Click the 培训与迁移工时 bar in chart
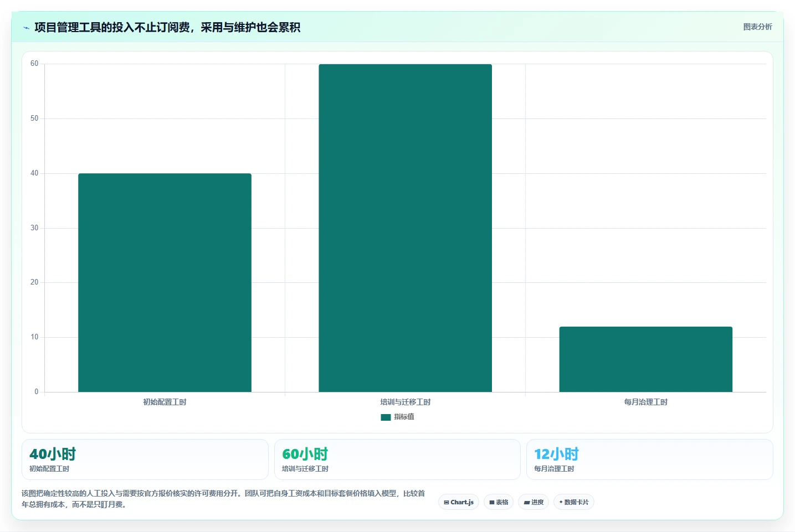This screenshot has height=532, width=795. tap(405, 228)
